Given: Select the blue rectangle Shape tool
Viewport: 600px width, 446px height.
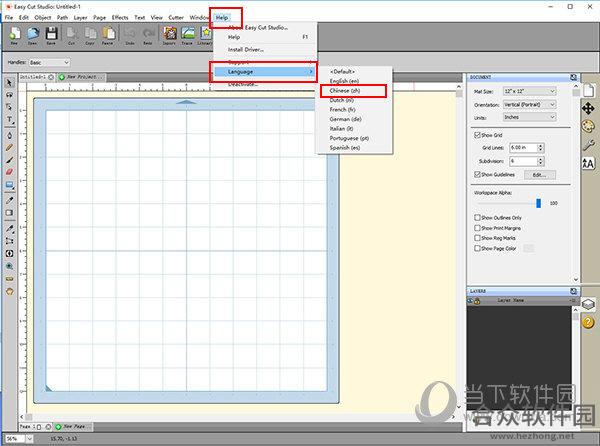Looking at the screenshot, I should point(10,186).
